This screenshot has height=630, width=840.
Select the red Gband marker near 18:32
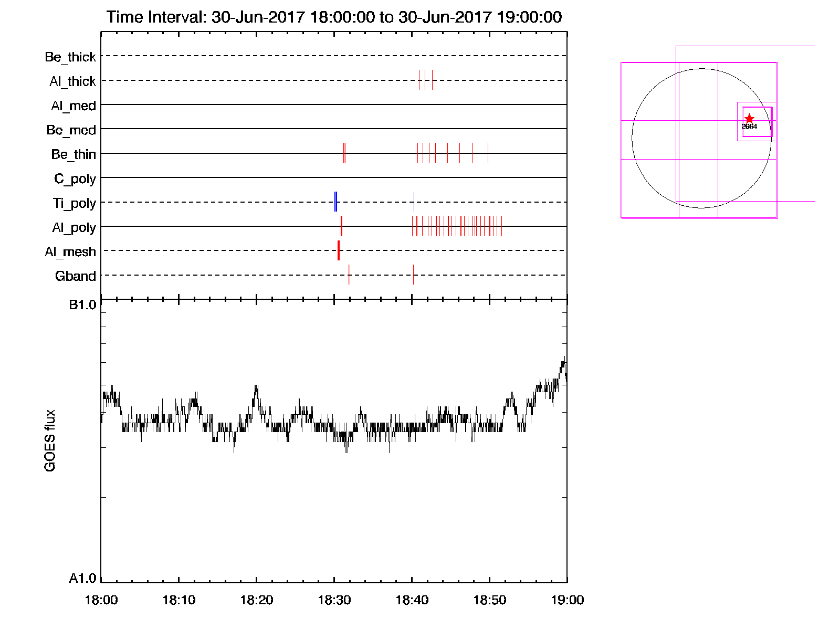(349, 275)
